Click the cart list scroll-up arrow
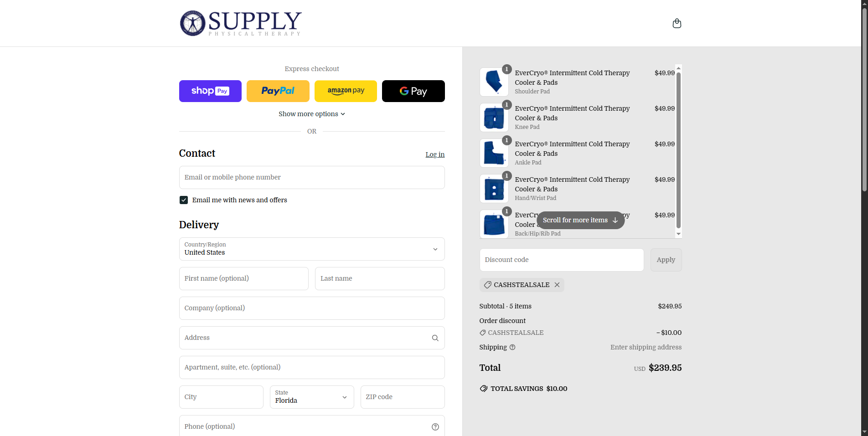 tap(678, 68)
